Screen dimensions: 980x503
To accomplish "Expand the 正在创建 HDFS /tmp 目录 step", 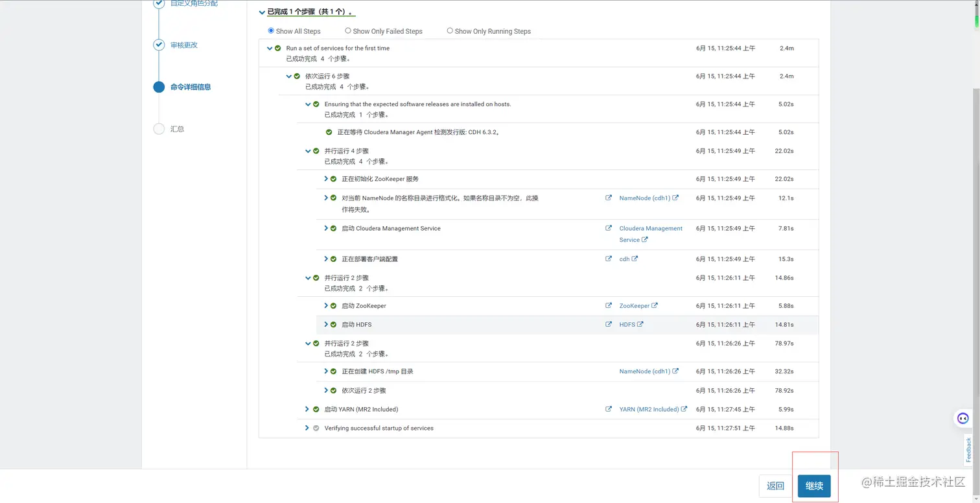I will [x=326, y=371].
